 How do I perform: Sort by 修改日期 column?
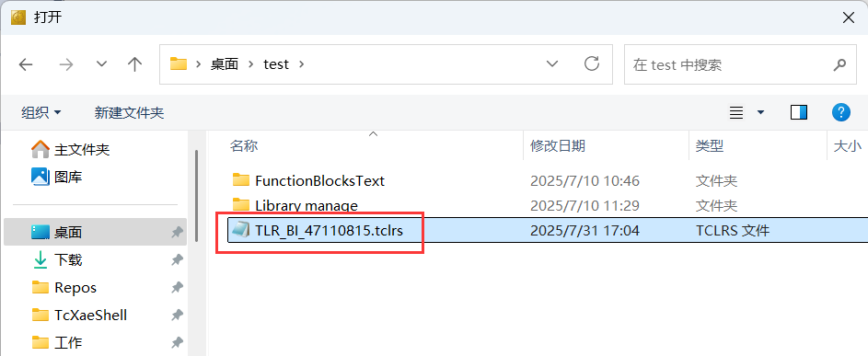coord(558,146)
